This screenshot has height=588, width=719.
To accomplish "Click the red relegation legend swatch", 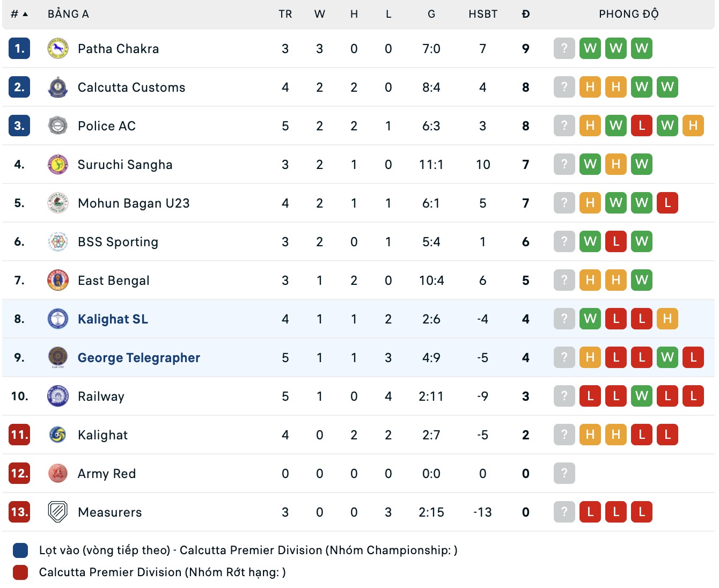I will tap(20, 572).
